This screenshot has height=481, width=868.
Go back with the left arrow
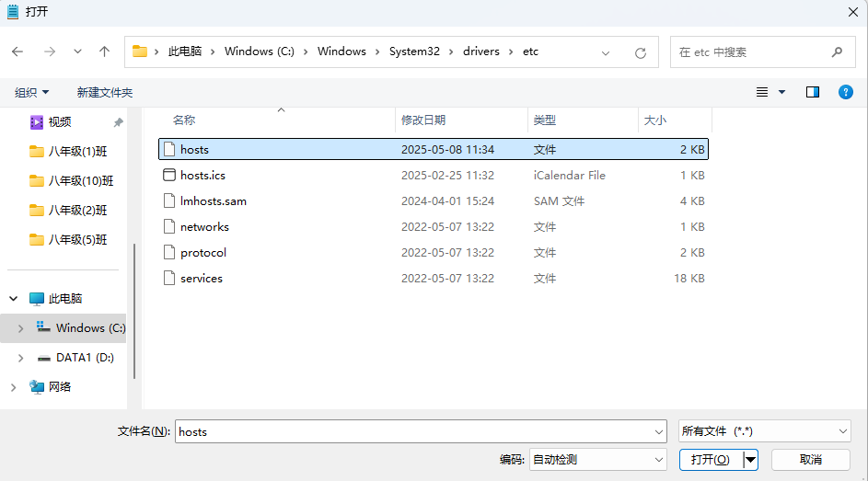pos(17,52)
